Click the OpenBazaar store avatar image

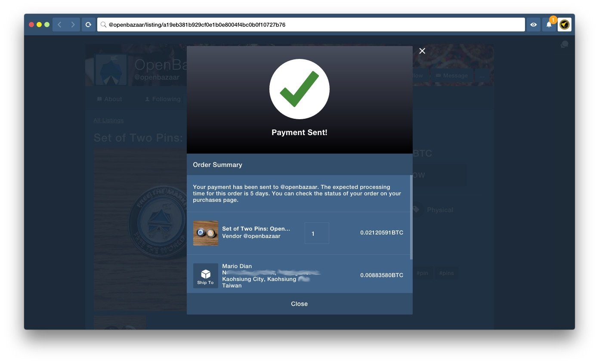111,70
